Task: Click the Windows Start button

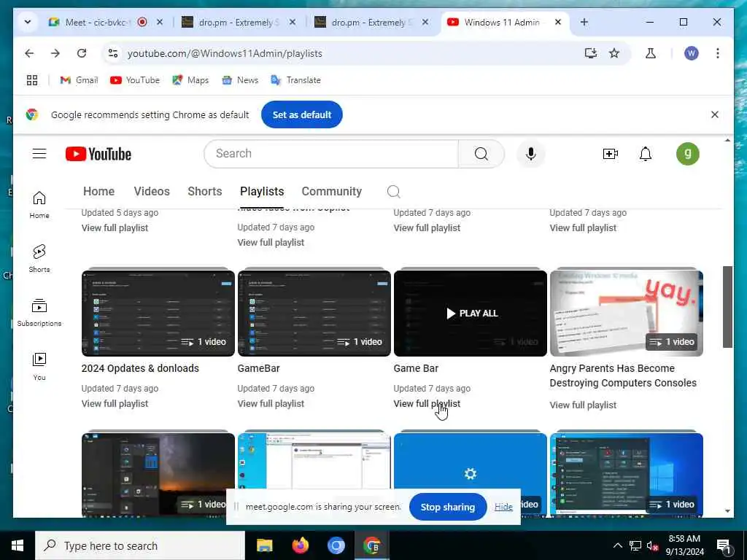Action: point(18,545)
